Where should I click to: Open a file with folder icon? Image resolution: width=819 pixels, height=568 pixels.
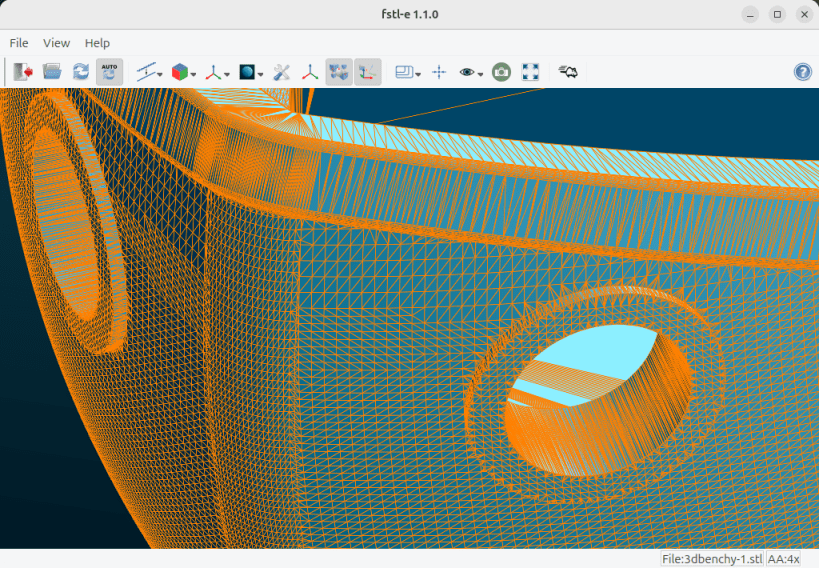(52, 72)
